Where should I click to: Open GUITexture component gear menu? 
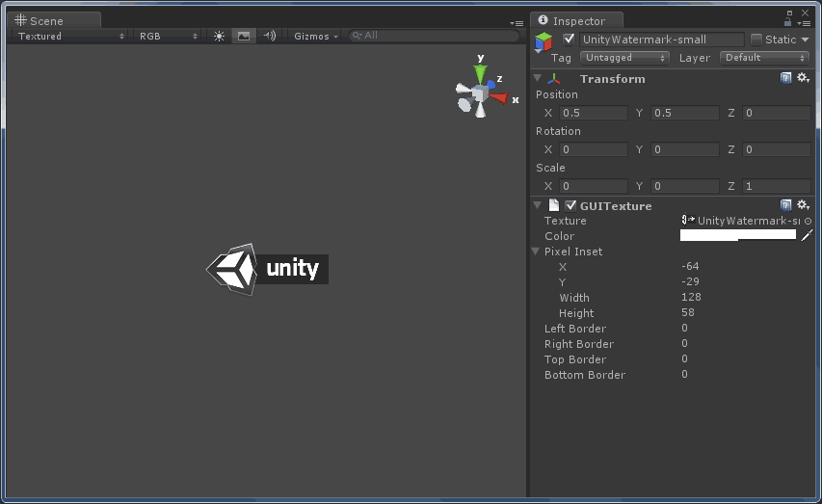(803, 205)
